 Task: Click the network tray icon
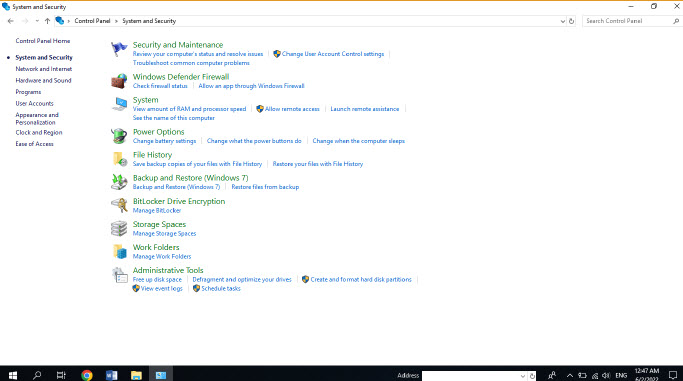pos(595,375)
